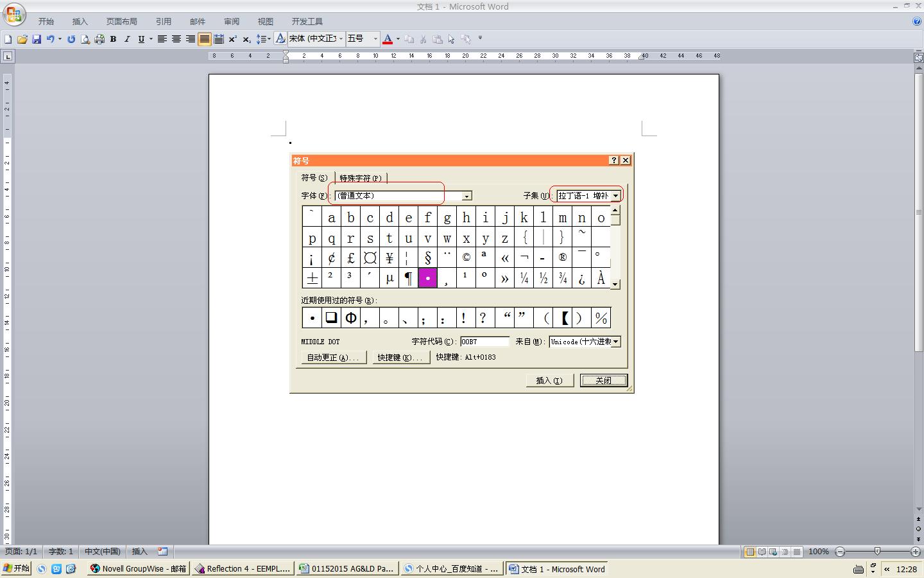This screenshot has width=924, height=578.
Task: Open the underline style dropdown arrow
Action: (x=151, y=39)
